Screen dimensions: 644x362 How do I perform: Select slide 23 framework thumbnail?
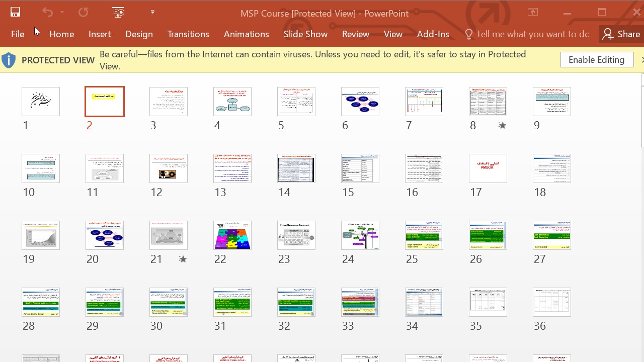(x=296, y=235)
